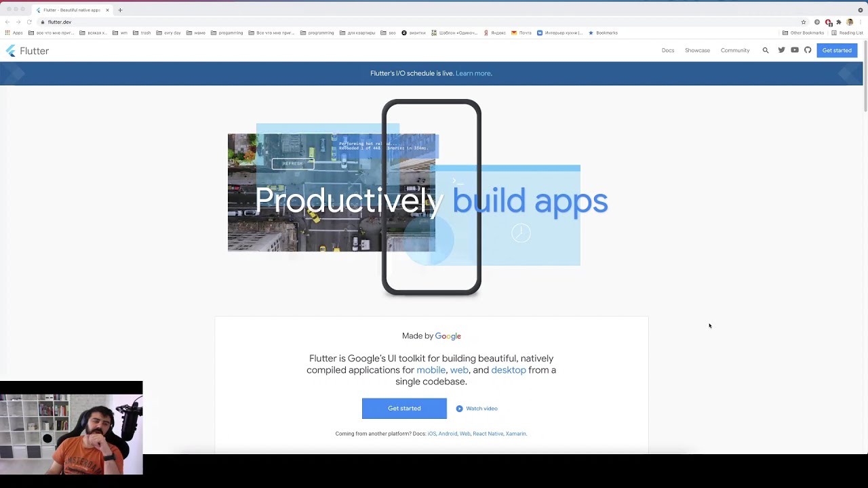Click the browser back arrow
Screen dimensions: 868x488
point(7,22)
